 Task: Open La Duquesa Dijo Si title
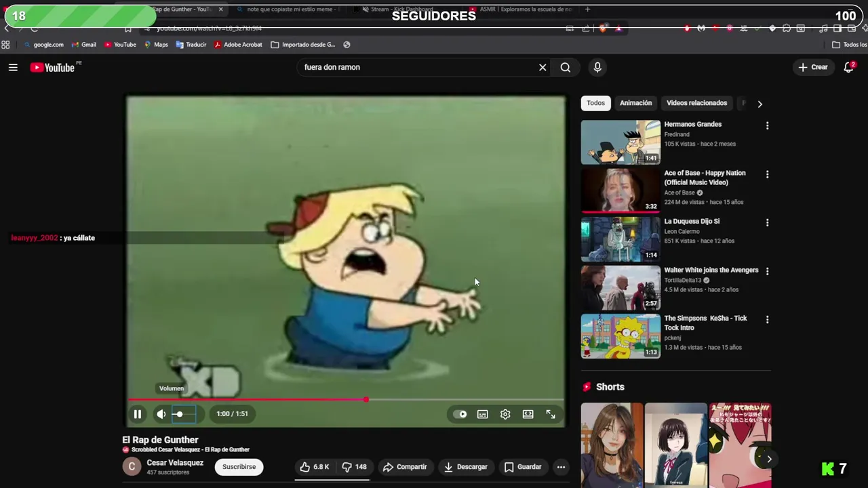(692, 221)
